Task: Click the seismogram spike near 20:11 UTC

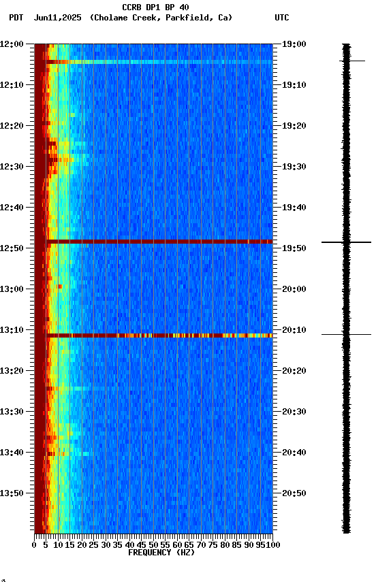Action: coord(346,334)
